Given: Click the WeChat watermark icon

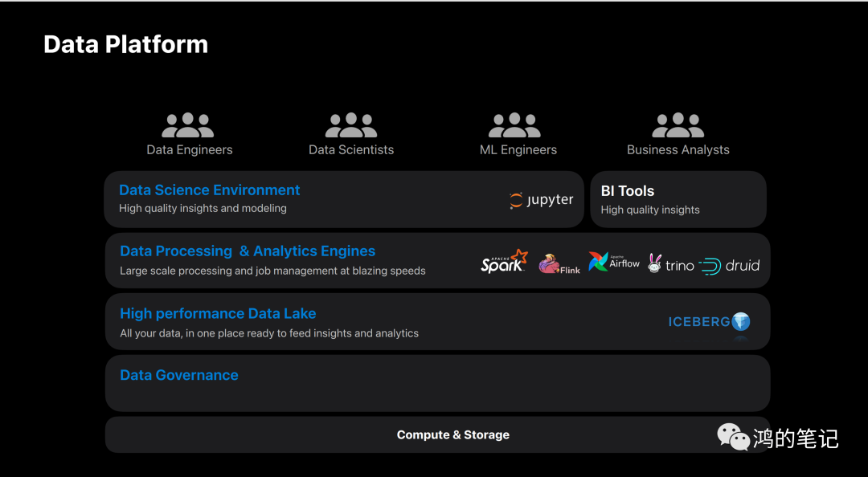Looking at the screenshot, I should 733,437.
